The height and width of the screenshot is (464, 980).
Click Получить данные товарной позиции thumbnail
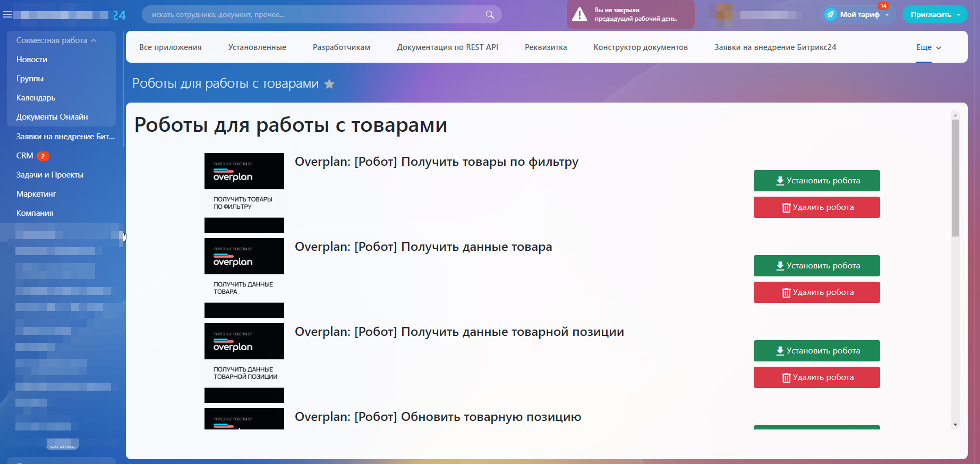point(244,363)
